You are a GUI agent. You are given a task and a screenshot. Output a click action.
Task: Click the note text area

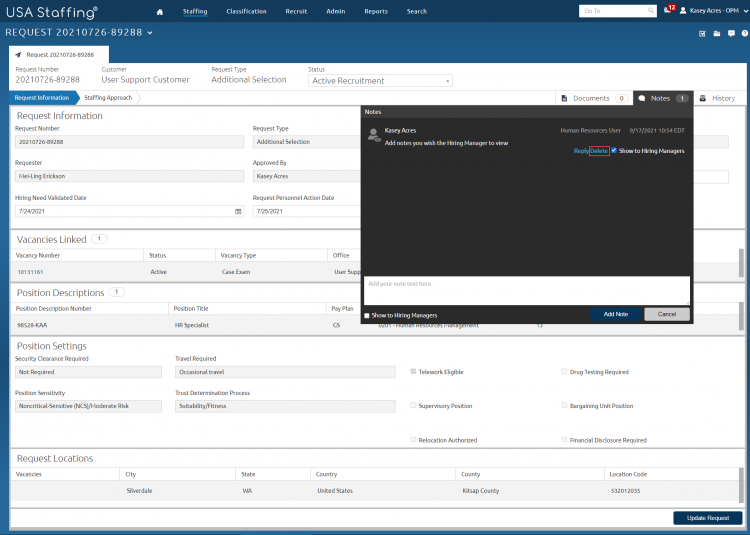coord(527,290)
